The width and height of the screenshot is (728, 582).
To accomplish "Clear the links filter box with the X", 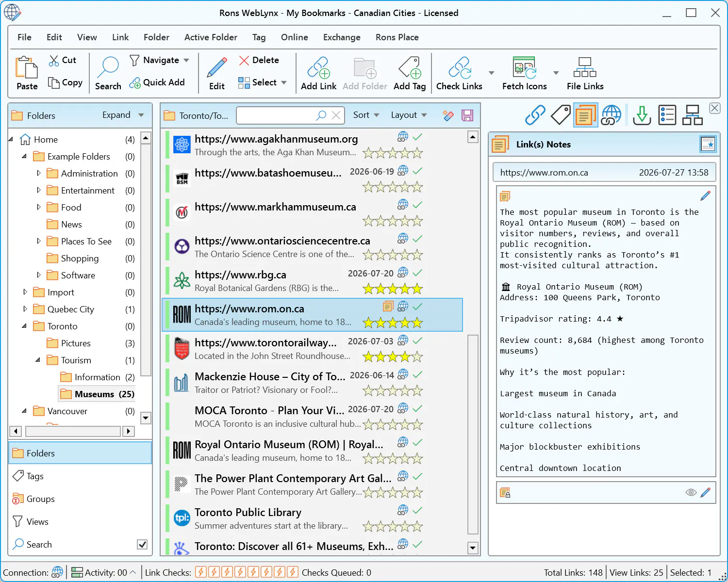I will [336, 115].
